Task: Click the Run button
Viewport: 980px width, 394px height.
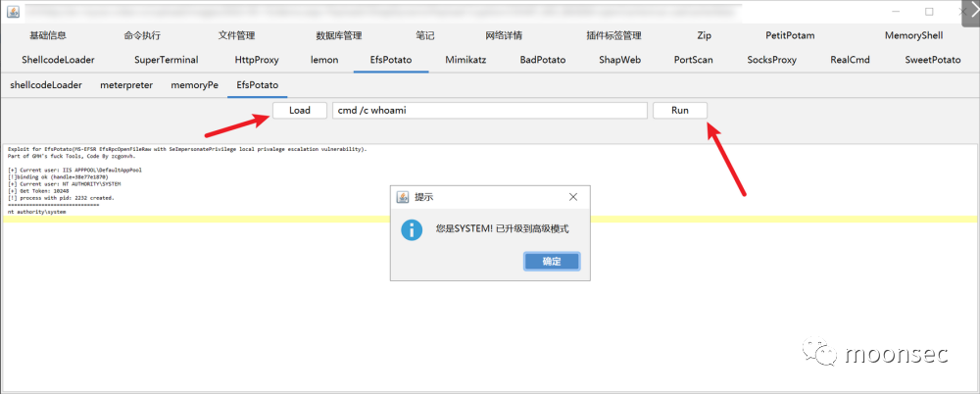Action: [x=680, y=110]
